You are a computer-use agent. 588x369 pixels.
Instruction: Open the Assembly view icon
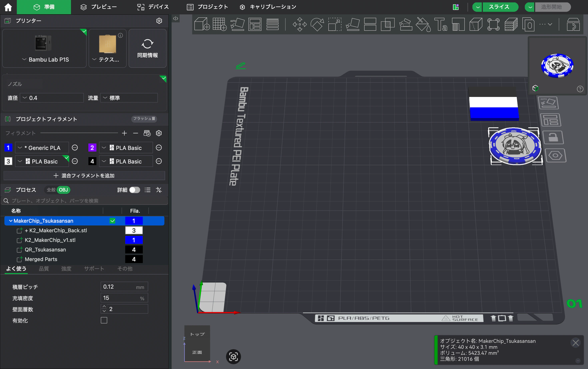point(573,24)
